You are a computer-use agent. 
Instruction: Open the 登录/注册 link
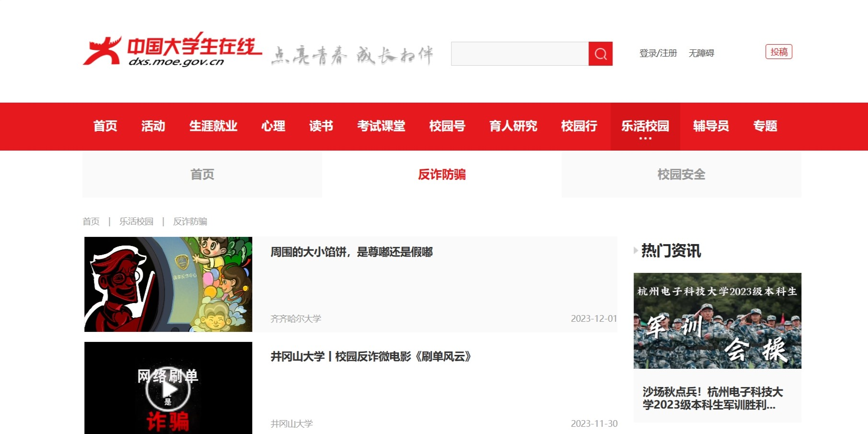(x=658, y=53)
